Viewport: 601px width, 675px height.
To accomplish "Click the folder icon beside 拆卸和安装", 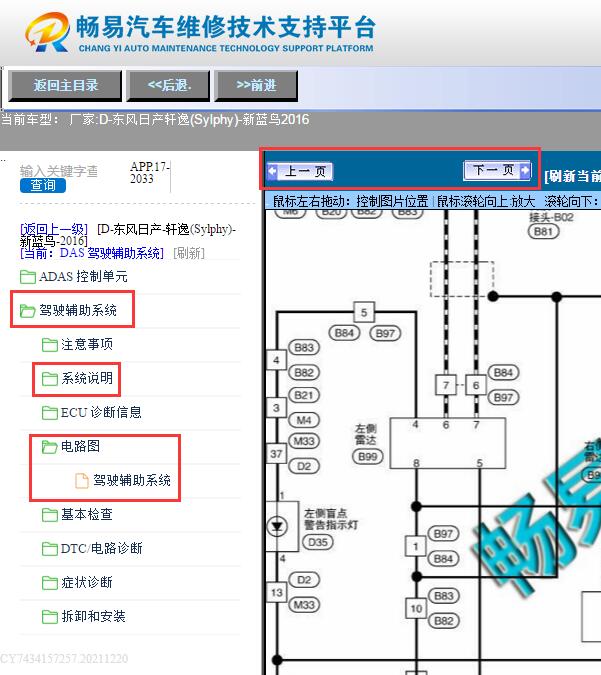I will click(50, 617).
